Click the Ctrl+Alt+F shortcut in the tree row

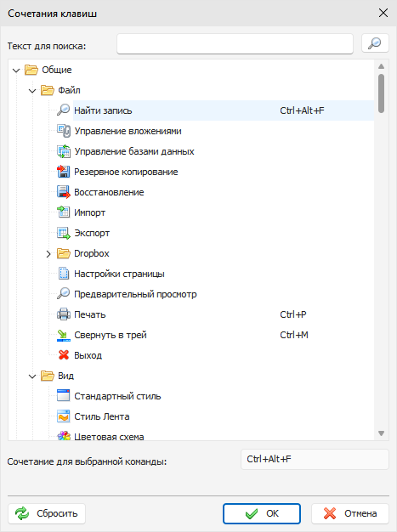click(302, 110)
